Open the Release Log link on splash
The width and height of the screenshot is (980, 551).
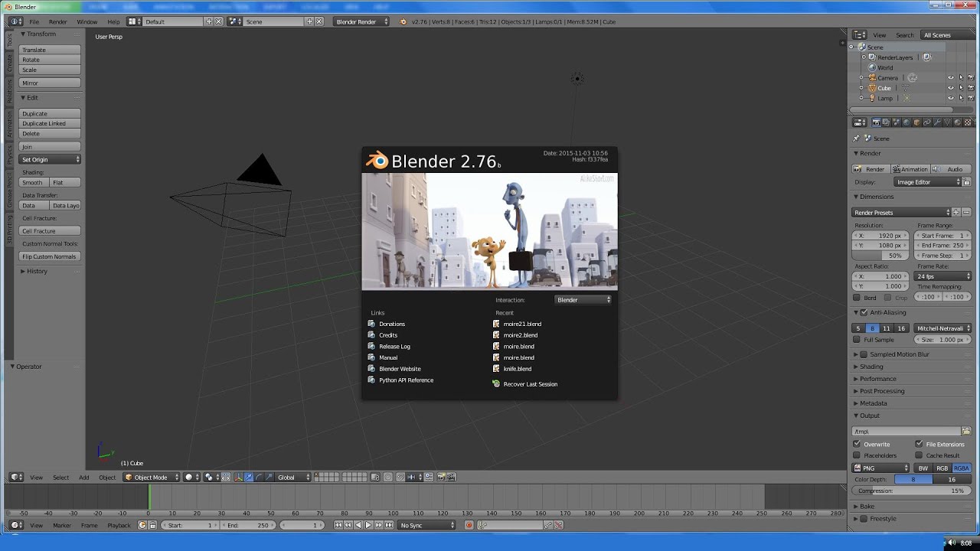pyautogui.click(x=394, y=347)
